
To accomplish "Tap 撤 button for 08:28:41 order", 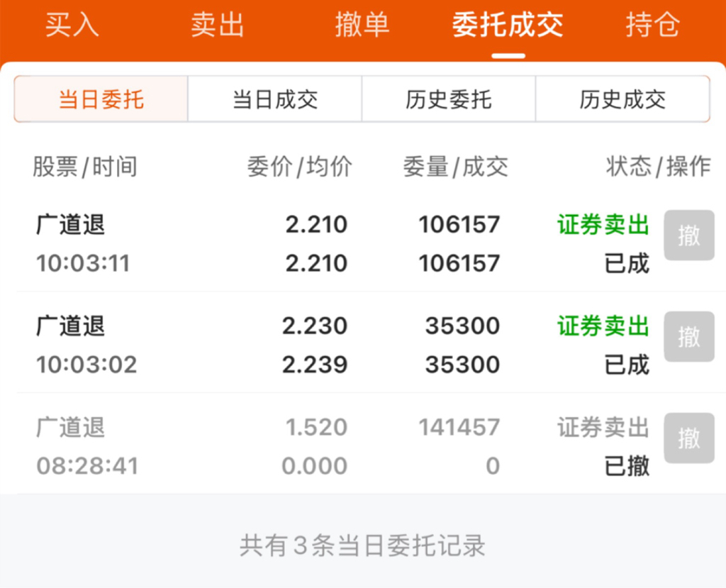I will click(x=689, y=438).
